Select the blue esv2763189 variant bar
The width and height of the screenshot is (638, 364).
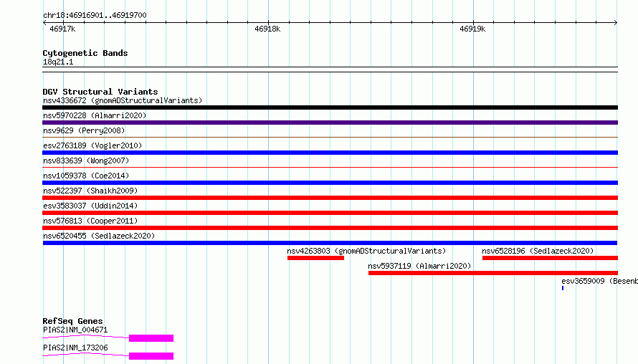point(330,153)
